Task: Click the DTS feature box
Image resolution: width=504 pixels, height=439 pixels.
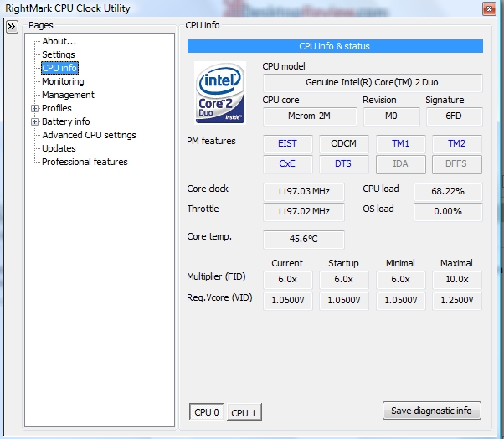Action: [x=343, y=164]
